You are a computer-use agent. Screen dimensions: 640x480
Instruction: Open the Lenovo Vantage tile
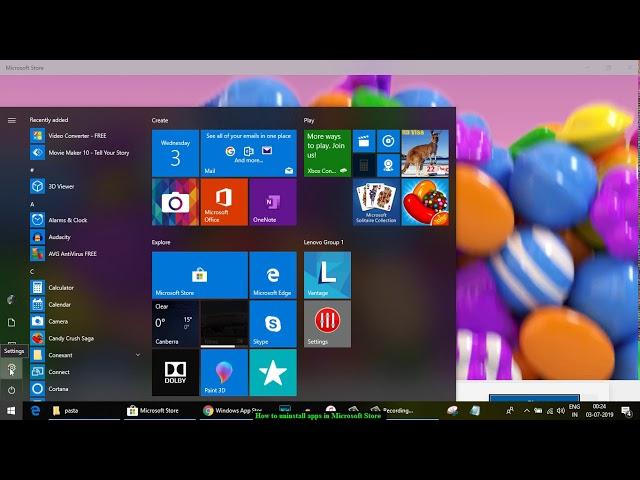coord(327,275)
